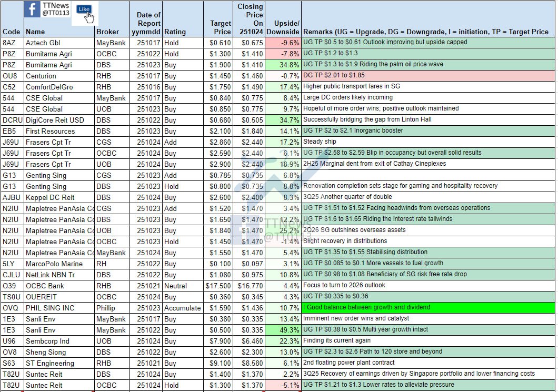Select the Target Price column header
Viewport: 558px width, 392px height.
(220, 27)
